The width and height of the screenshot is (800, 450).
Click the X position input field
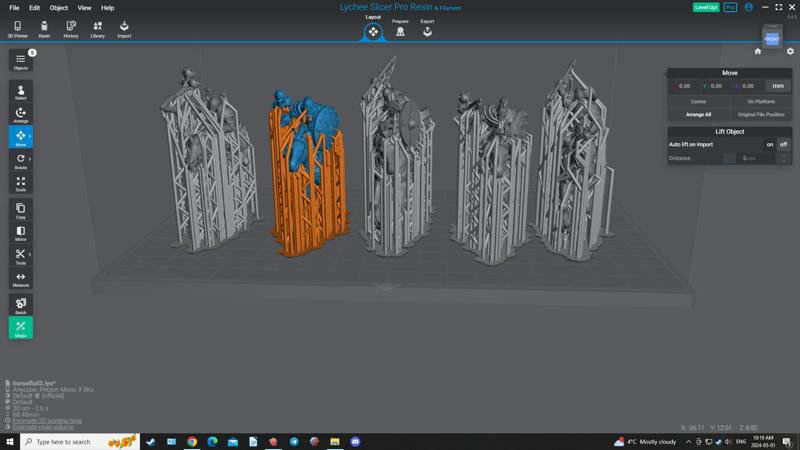[x=686, y=86]
